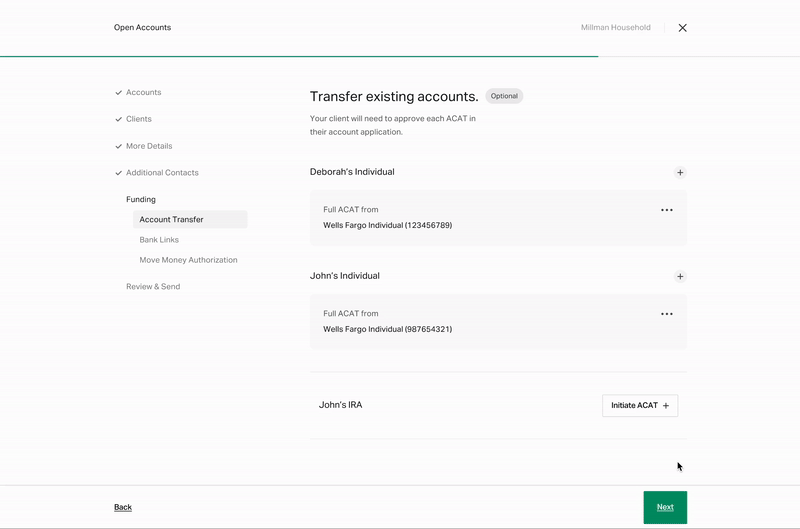800x529 pixels.
Task: Go to the More Details step
Action: [149, 146]
